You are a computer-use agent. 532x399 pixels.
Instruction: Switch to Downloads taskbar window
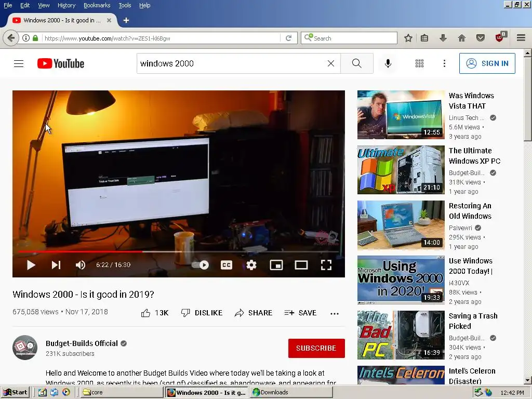tap(291, 392)
